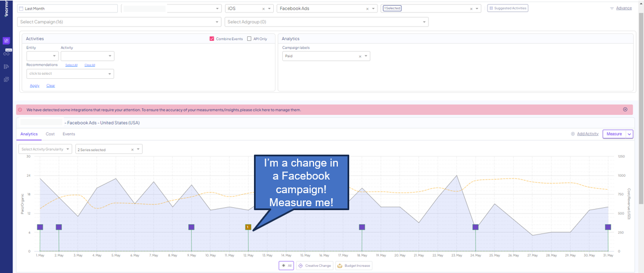644x273 pixels.
Task: Click the Add Activity link
Action: (x=588, y=134)
